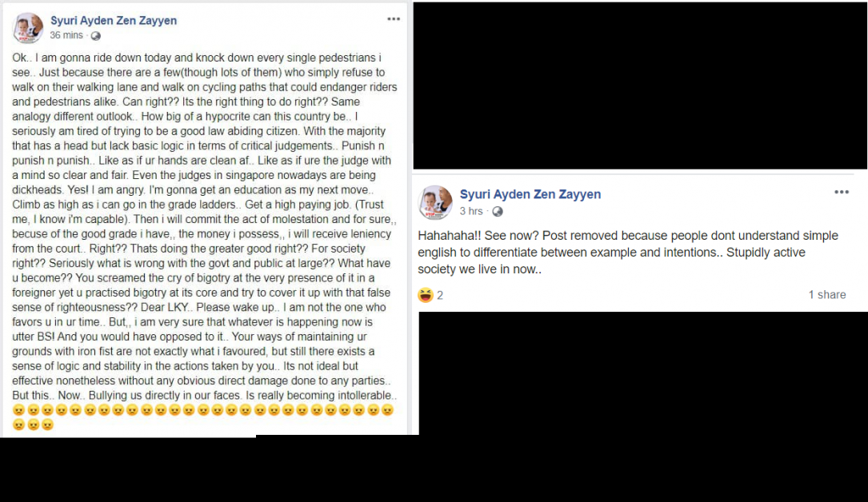Click the profile picture on the first post
The height and width of the screenshot is (502, 868).
28,27
